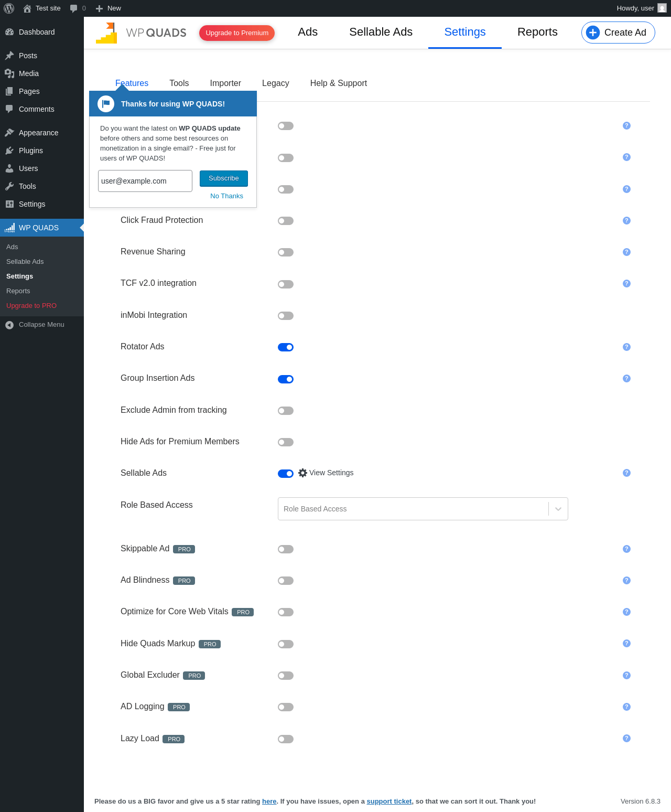Open the View Settings gear for Sellable Ads

tap(303, 473)
